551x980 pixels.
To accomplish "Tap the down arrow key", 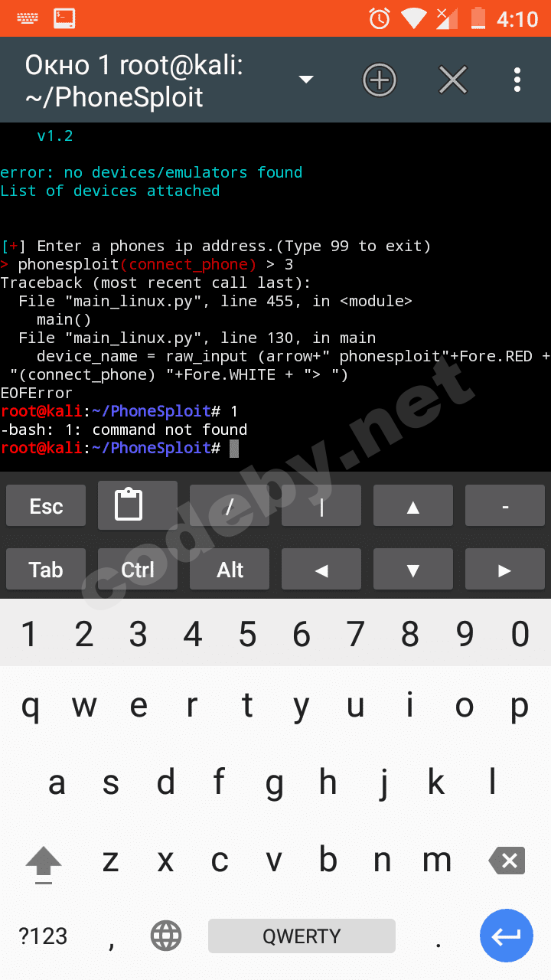I will click(x=413, y=569).
